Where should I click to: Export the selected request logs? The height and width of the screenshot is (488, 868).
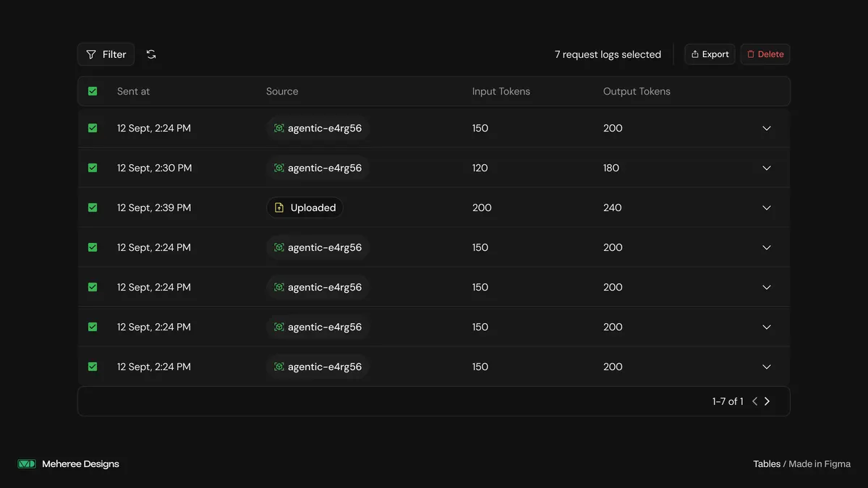click(x=710, y=54)
